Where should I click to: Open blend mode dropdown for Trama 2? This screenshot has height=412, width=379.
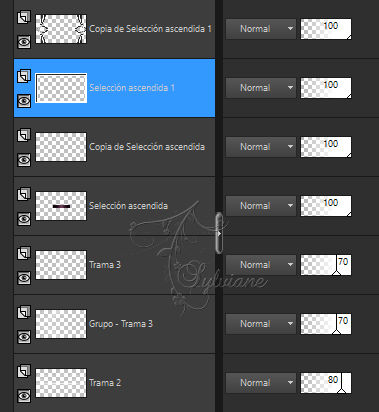coord(261,383)
